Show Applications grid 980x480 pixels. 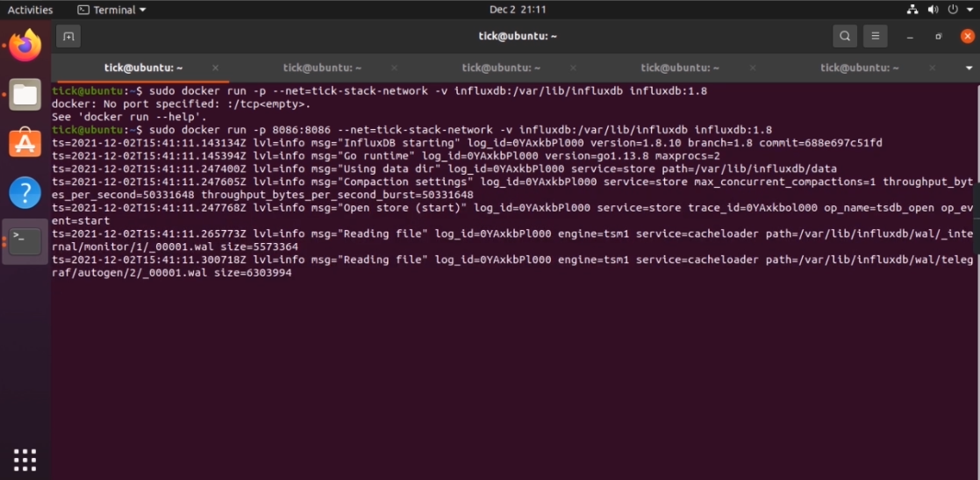[x=25, y=459]
